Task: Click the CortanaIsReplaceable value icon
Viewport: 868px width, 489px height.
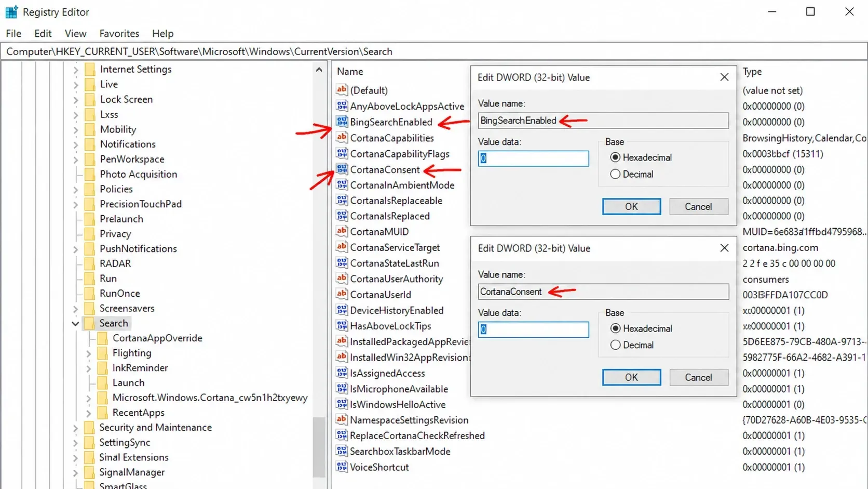Action: click(x=342, y=201)
